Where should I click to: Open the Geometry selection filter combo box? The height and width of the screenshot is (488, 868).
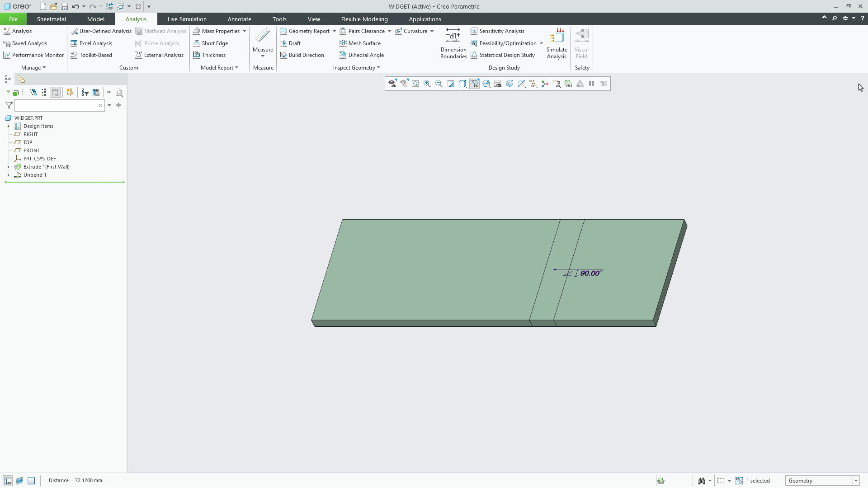point(822,481)
